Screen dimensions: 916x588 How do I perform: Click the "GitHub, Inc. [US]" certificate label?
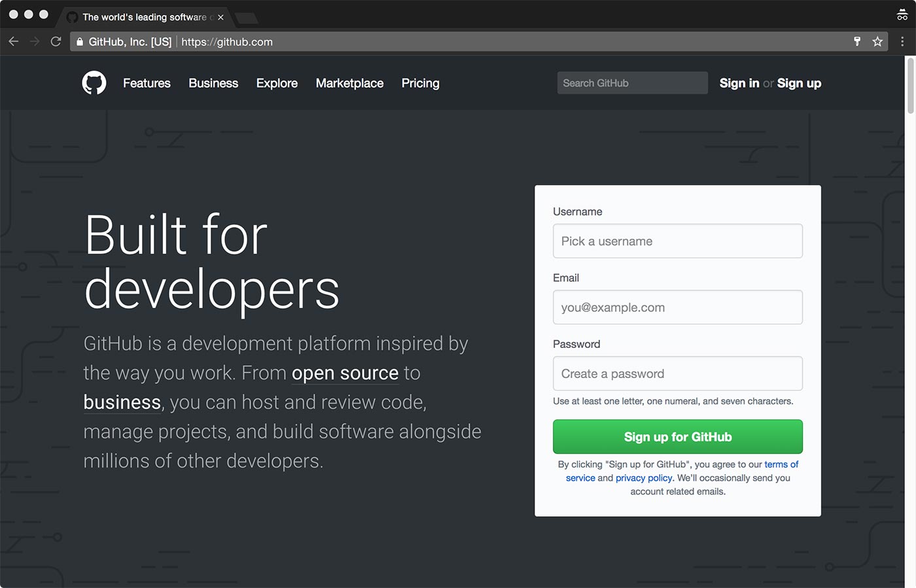pos(130,42)
